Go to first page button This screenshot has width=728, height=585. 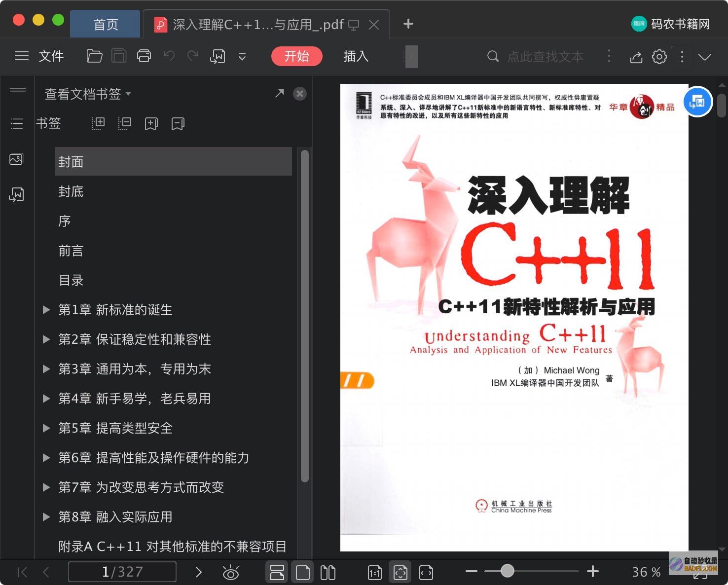click(x=22, y=572)
